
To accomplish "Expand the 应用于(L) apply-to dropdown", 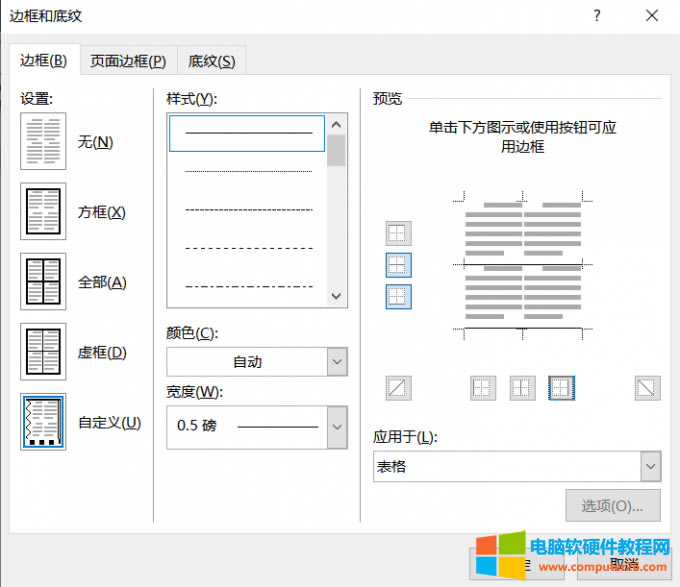I will [651, 466].
